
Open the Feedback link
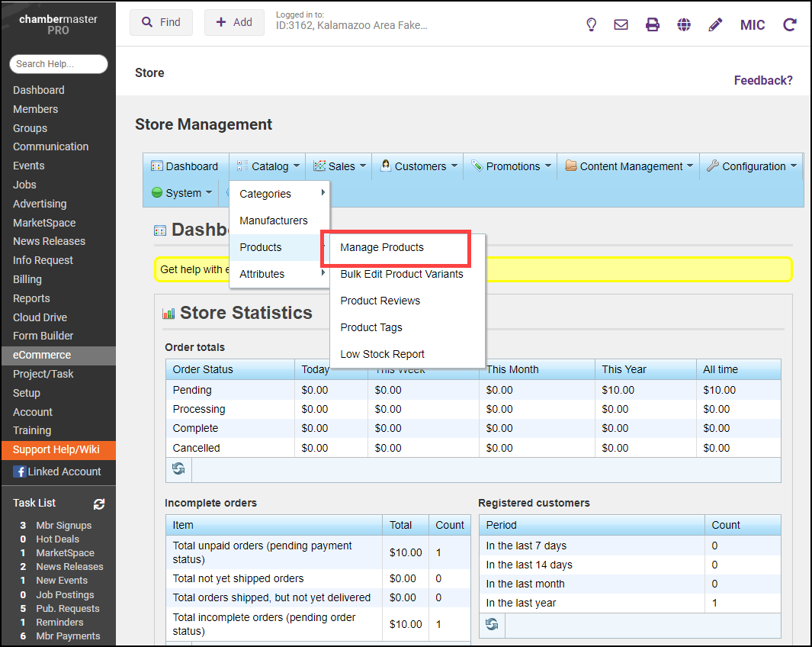tap(762, 80)
